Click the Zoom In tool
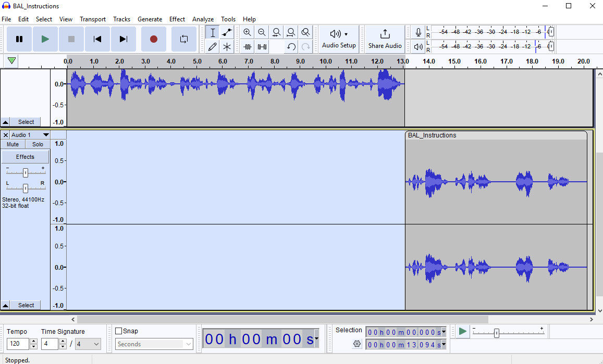The height and width of the screenshot is (364, 603). click(x=247, y=32)
